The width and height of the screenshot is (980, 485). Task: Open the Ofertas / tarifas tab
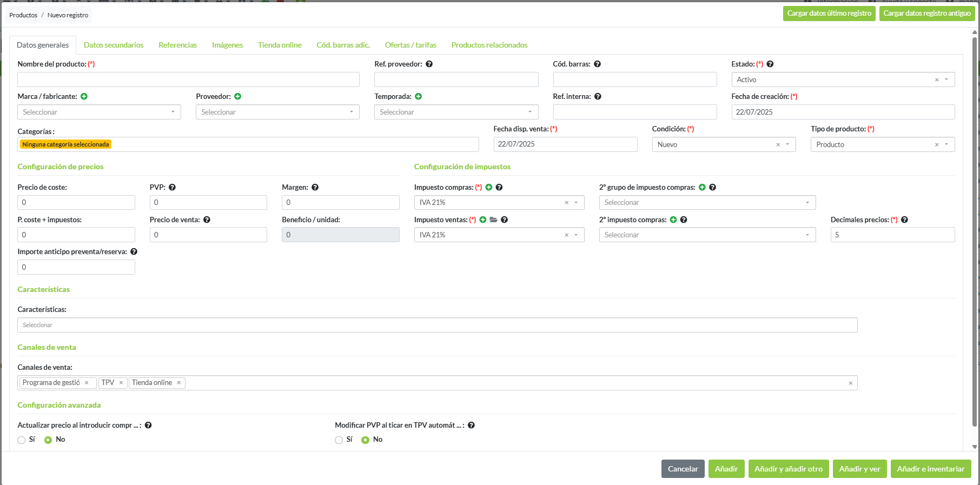(x=410, y=45)
